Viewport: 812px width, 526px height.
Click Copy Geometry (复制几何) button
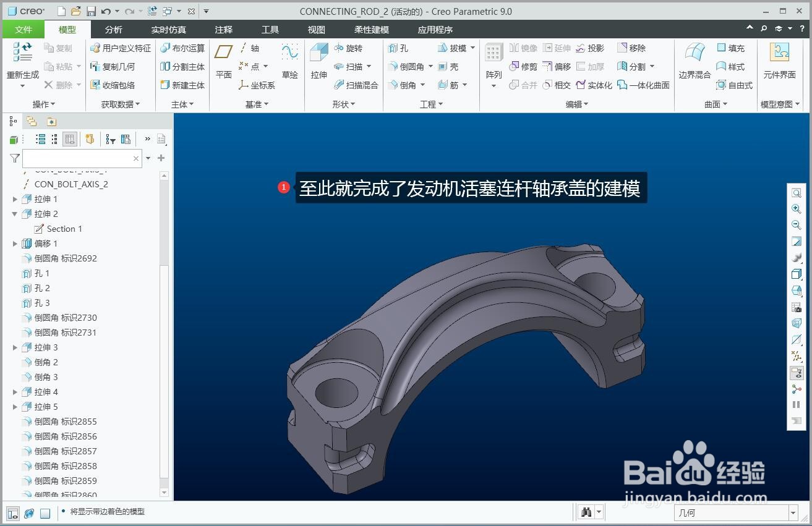coord(113,67)
